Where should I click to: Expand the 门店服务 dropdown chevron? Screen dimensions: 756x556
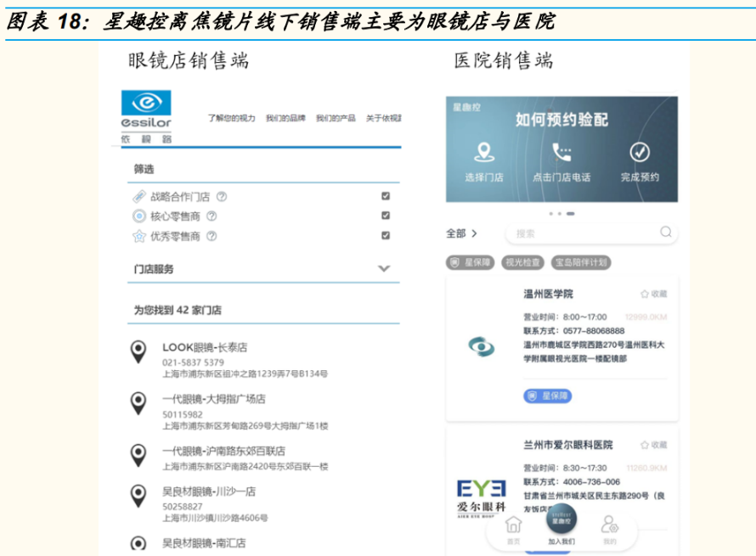pos(384,268)
